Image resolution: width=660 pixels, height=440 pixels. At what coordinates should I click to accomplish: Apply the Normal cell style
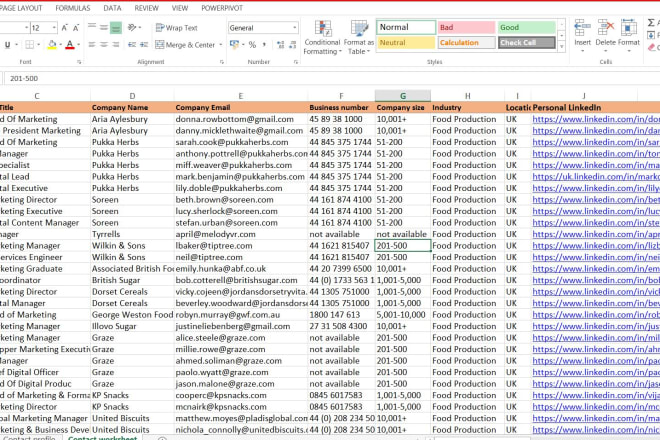coord(406,27)
